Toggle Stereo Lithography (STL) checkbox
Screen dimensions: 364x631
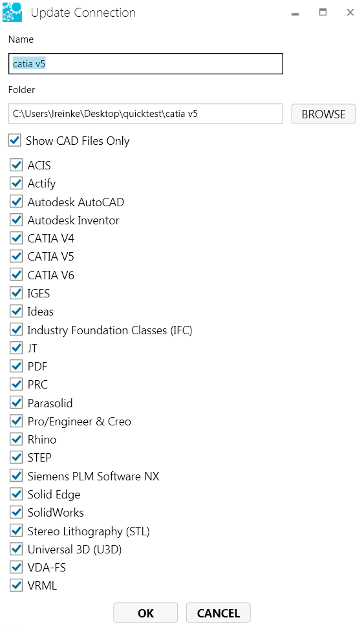(x=16, y=531)
